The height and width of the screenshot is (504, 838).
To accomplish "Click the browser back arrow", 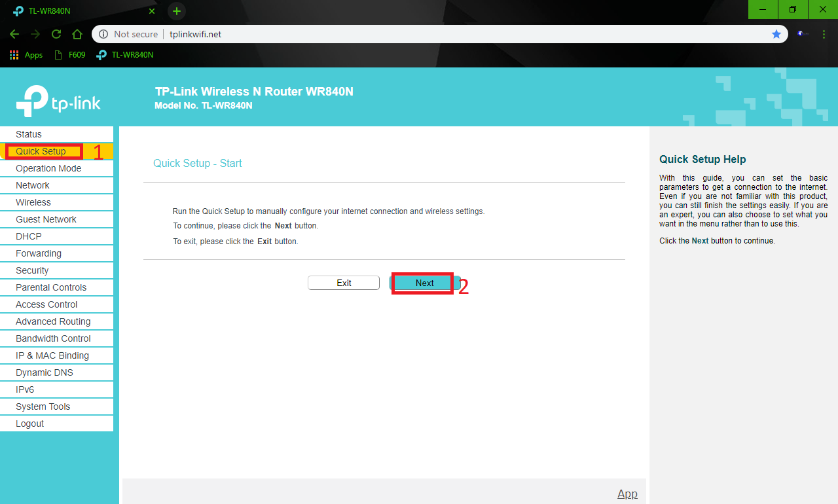I will [x=14, y=34].
